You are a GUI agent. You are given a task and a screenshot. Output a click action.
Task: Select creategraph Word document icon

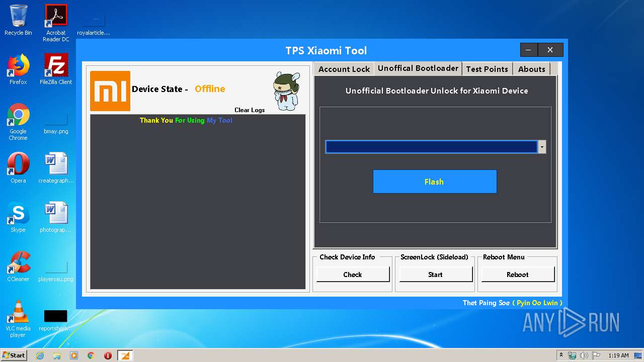point(56,168)
